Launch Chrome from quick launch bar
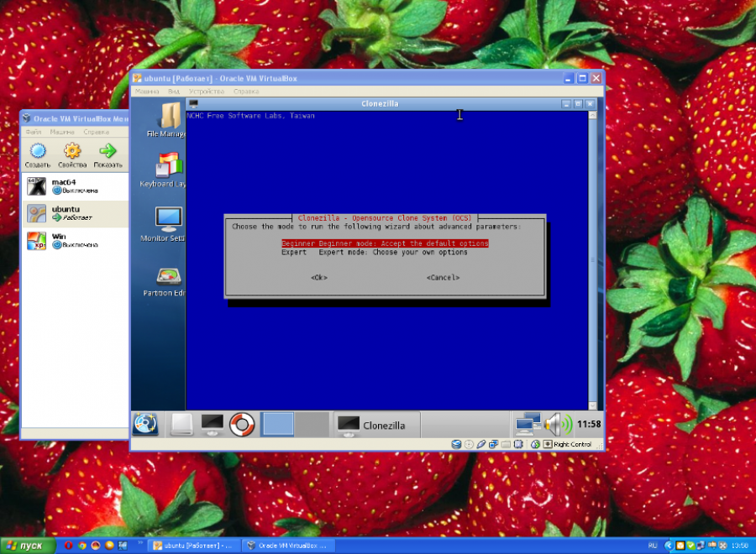The width and height of the screenshot is (756, 554). pos(82,546)
